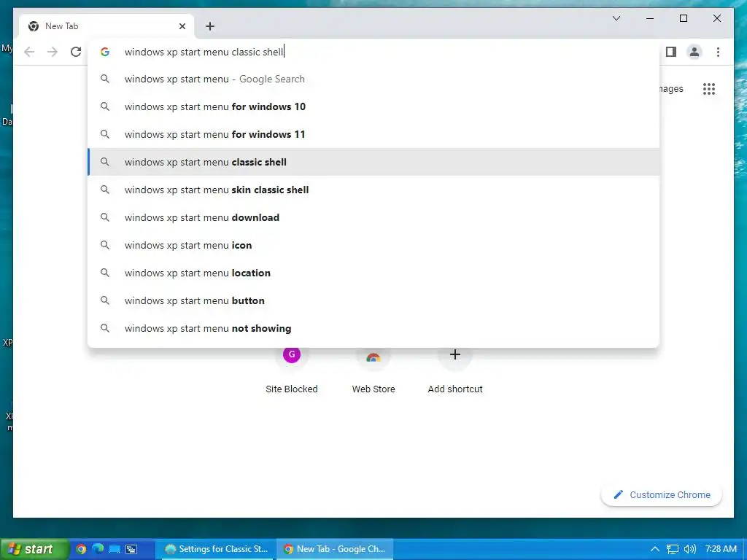This screenshot has height=560, width=747.
Task: Click in the address bar text
Action: (x=204, y=52)
